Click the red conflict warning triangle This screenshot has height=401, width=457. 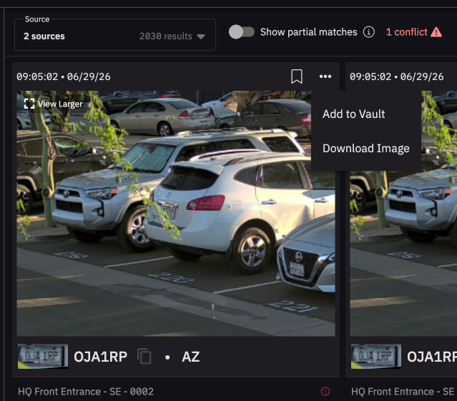(436, 32)
